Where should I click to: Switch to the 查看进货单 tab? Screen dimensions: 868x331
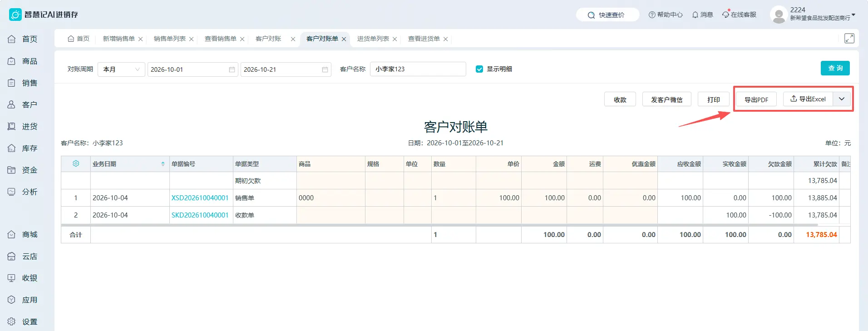tap(424, 39)
